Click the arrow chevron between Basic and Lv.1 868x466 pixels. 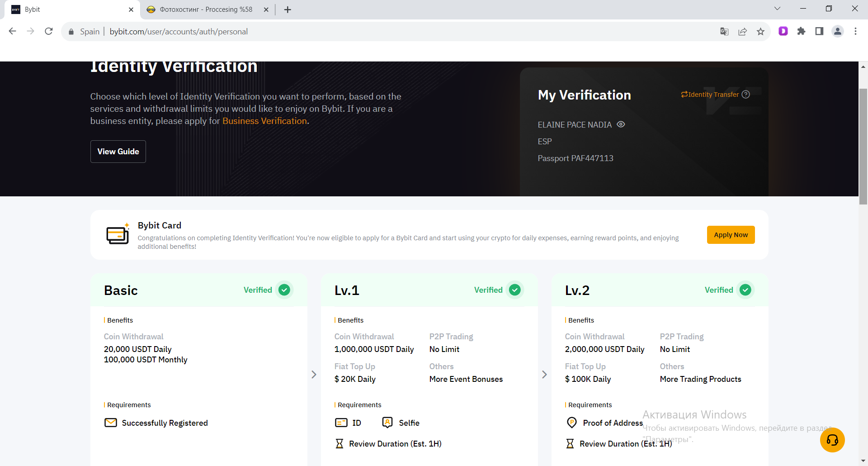pos(314,375)
